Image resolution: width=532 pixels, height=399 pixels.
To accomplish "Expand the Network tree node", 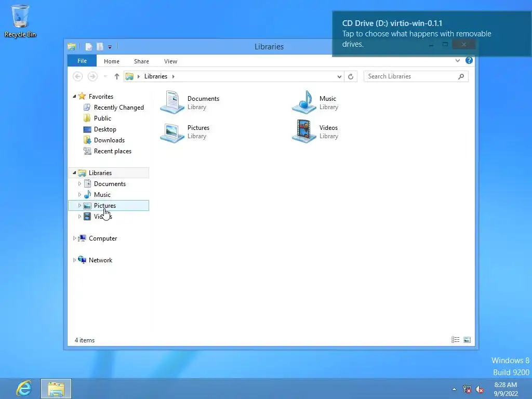I will coord(74,260).
